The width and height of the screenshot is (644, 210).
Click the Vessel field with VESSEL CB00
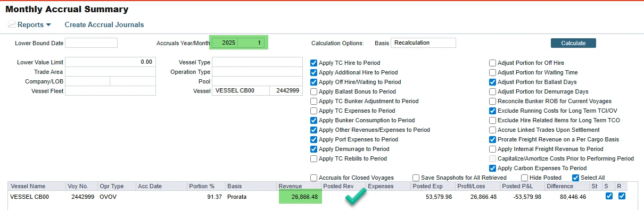(241, 90)
